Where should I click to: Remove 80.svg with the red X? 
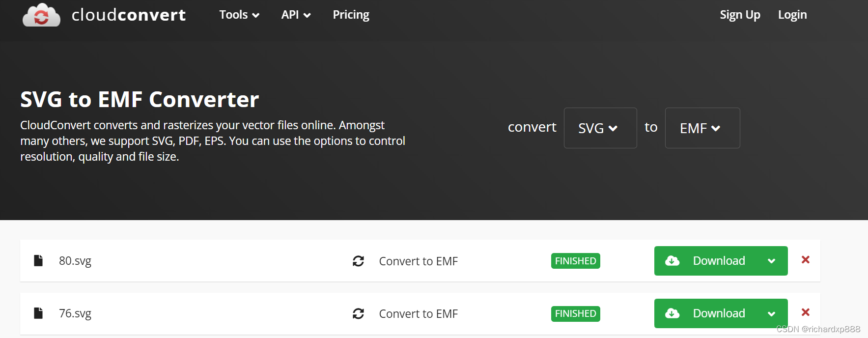(x=806, y=259)
